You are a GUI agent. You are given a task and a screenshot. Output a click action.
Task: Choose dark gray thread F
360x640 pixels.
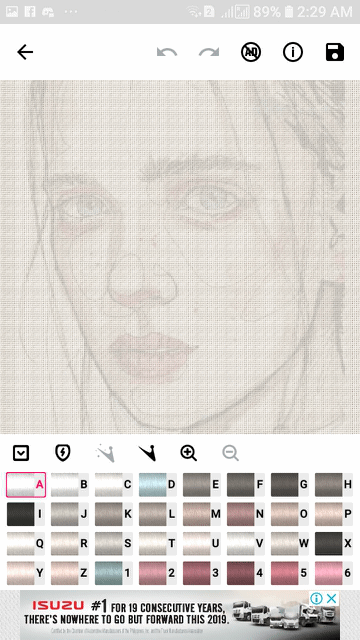[246, 484]
